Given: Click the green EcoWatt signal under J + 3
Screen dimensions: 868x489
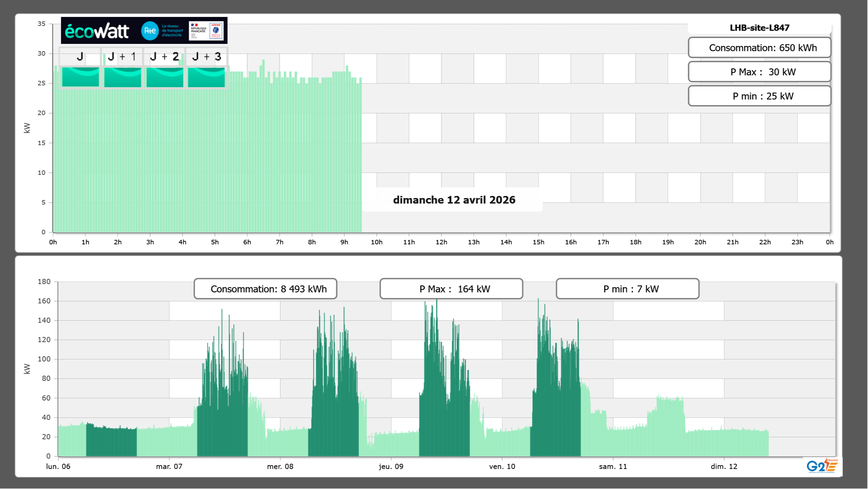Looking at the screenshot, I should point(206,77).
